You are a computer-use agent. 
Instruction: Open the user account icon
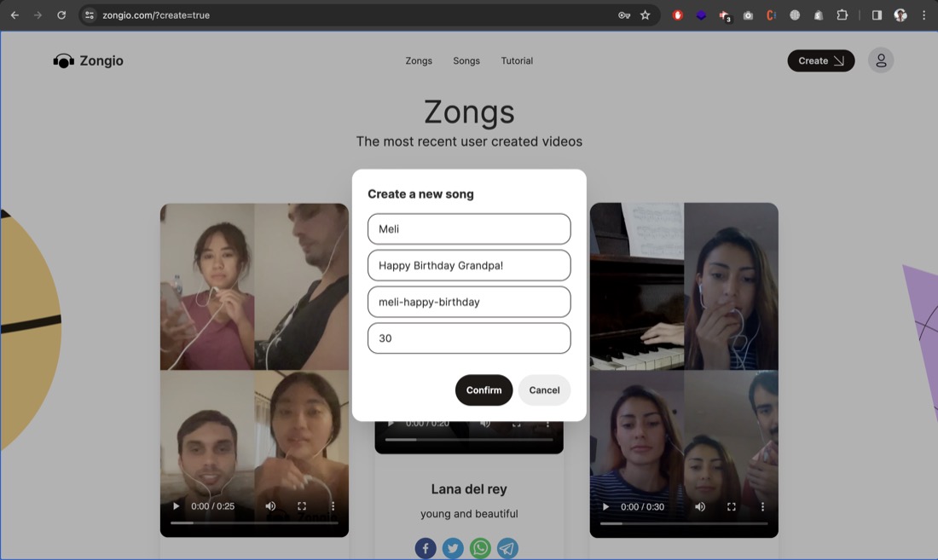pos(881,61)
